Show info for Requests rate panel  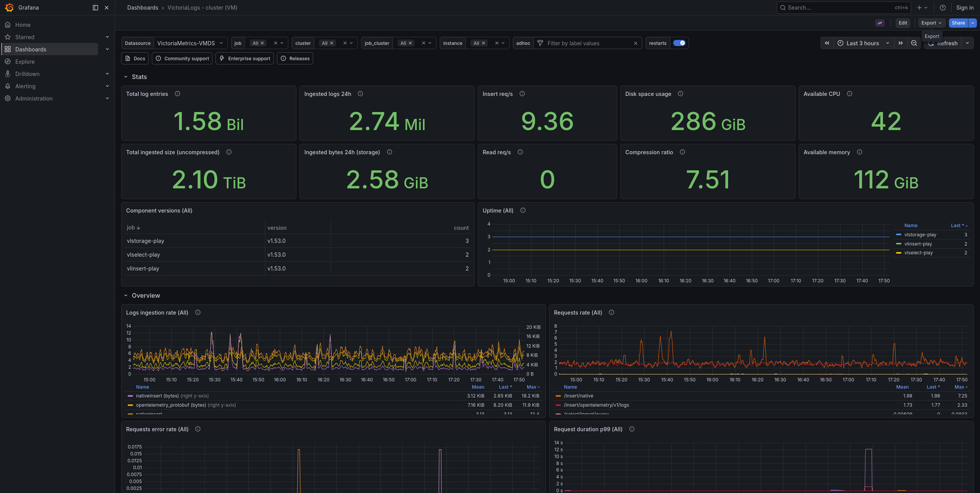coord(611,312)
